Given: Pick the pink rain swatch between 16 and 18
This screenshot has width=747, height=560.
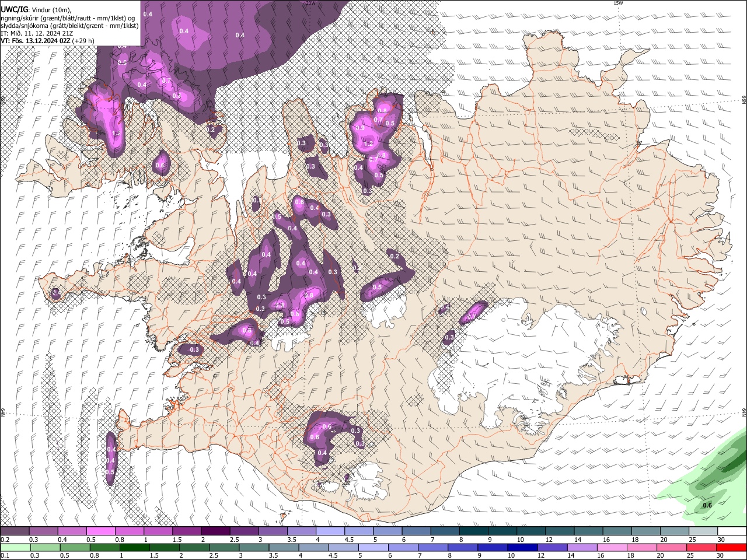Looking at the screenshot, I should pos(613,548).
